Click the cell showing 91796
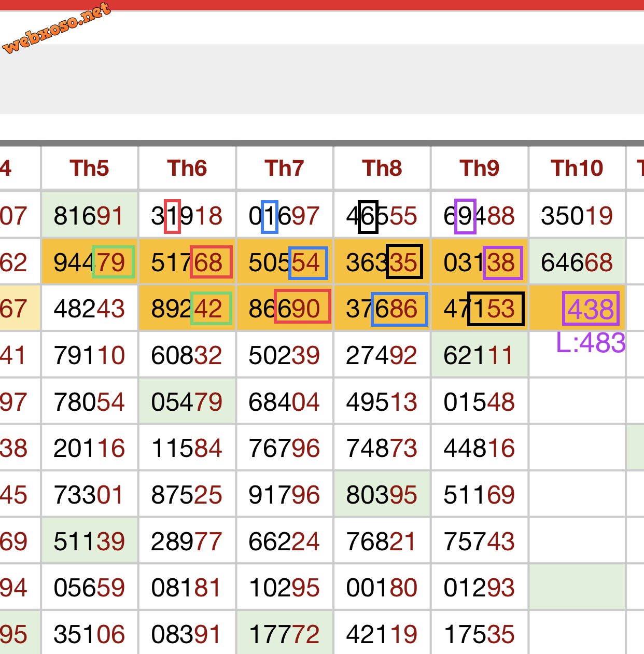This screenshot has width=644, height=654. click(285, 494)
